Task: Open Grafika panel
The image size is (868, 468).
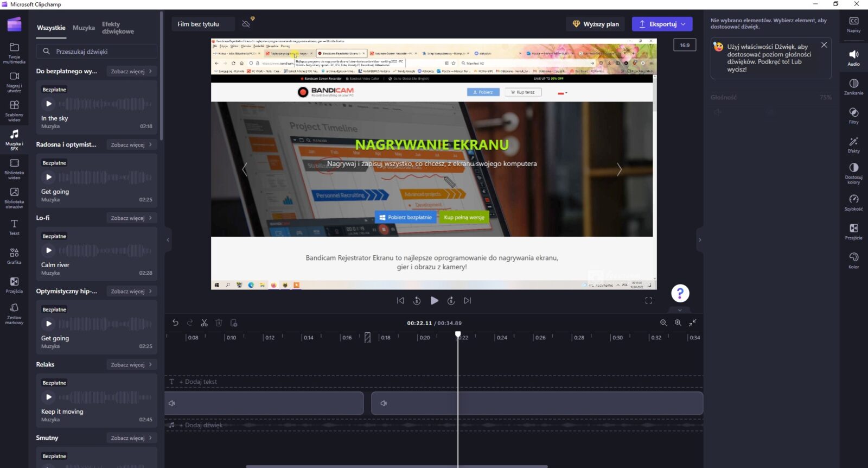Action: pos(14,256)
